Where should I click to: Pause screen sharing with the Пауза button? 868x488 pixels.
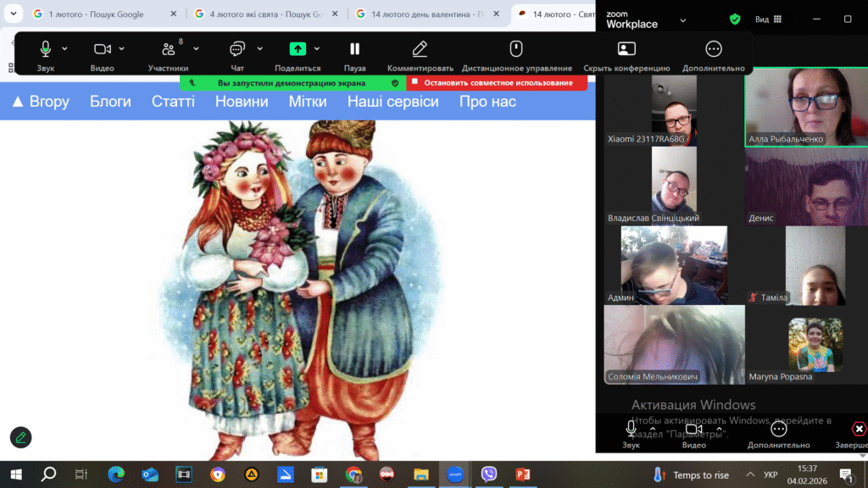click(x=354, y=54)
